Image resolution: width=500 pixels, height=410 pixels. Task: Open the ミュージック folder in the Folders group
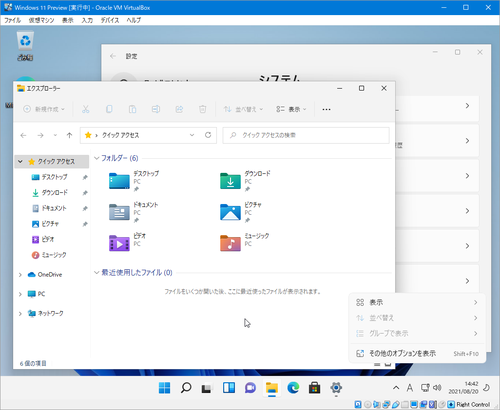(x=245, y=242)
